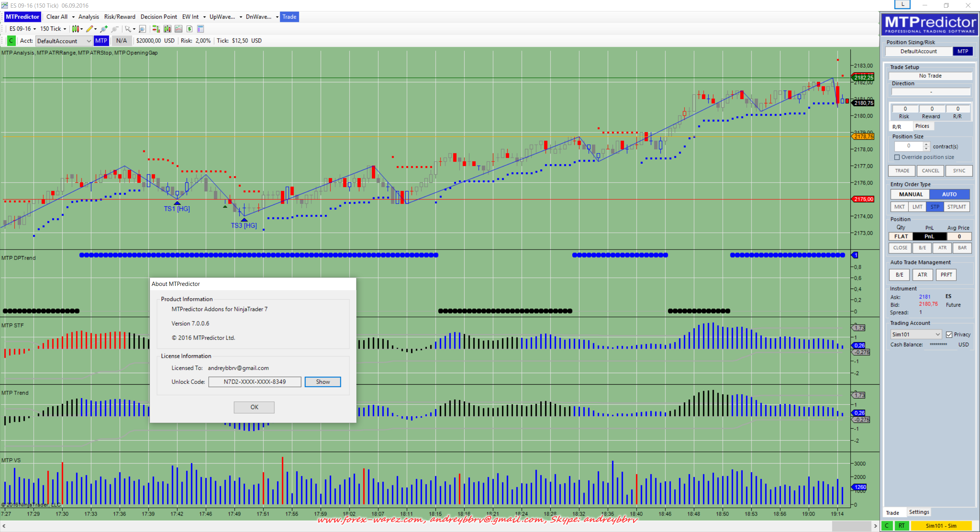The height and width of the screenshot is (532, 980).
Task: Open the Sim101 trading account dropdown
Action: click(x=915, y=335)
